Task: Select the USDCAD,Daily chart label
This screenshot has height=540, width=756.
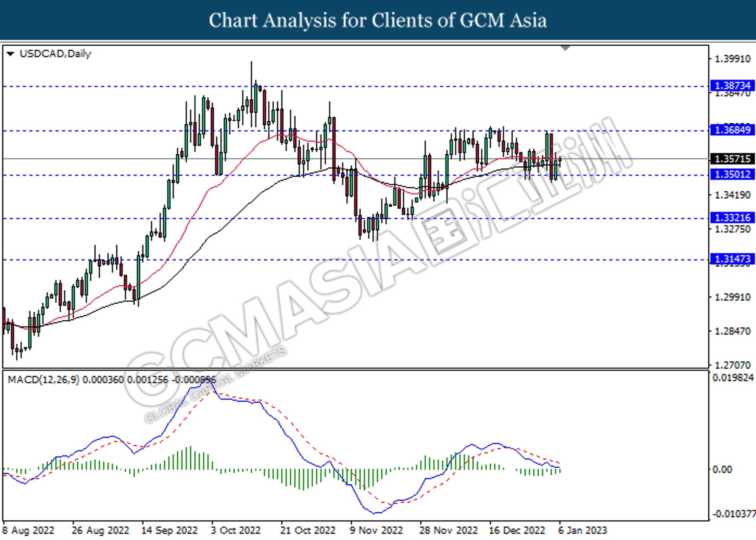Action: click(x=55, y=54)
